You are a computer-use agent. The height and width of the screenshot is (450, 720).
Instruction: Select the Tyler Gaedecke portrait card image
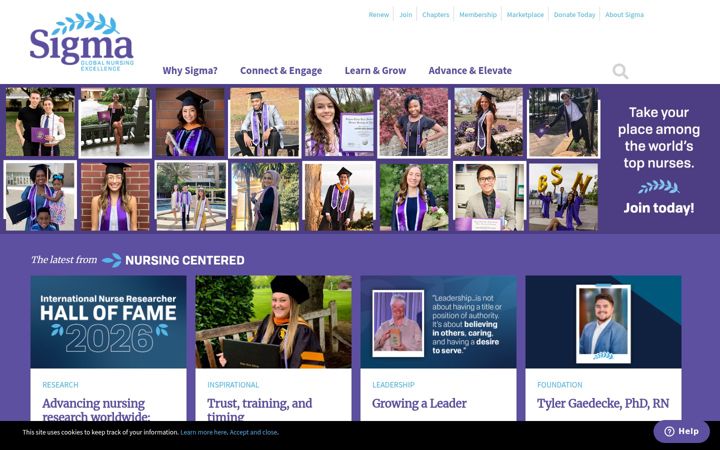click(603, 321)
